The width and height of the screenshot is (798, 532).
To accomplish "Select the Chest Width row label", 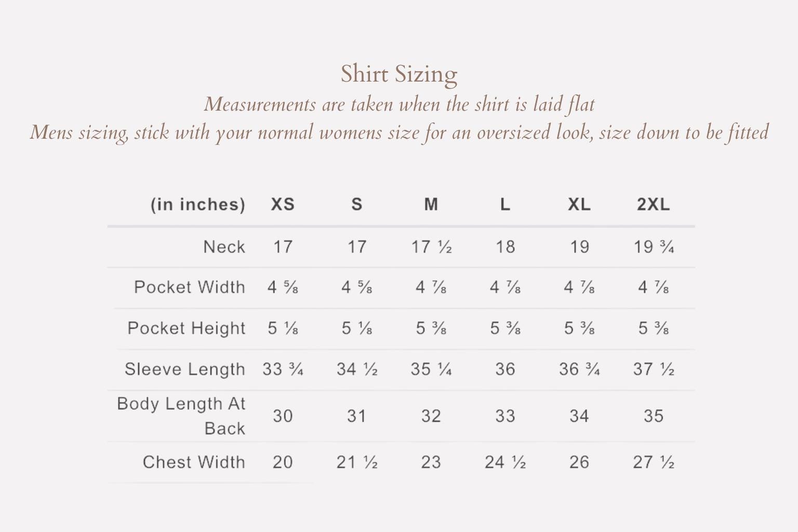I will tap(194, 462).
